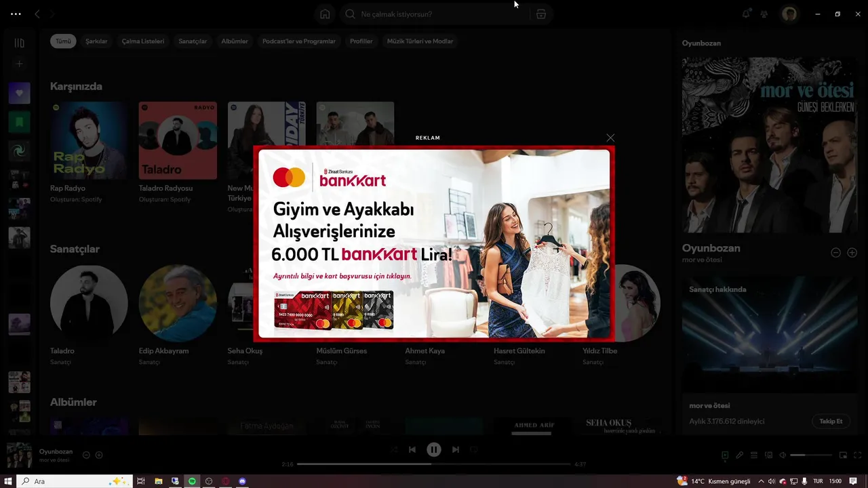Open the Browse icon in search bar
Viewport: 868px width, 488px height.
coord(540,14)
